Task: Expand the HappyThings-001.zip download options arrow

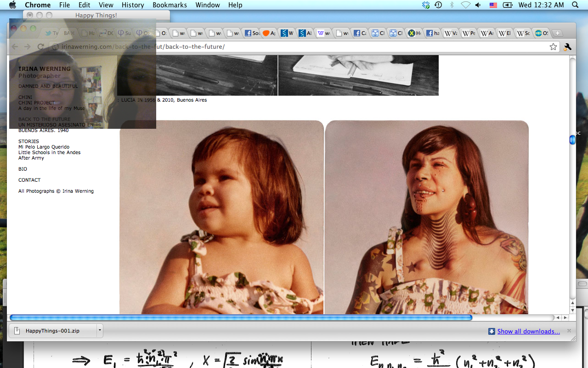Action: tap(99, 330)
